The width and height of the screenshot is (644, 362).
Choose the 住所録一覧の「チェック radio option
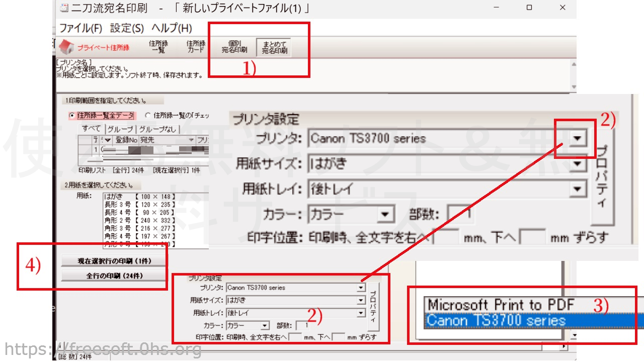pos(148,116)
